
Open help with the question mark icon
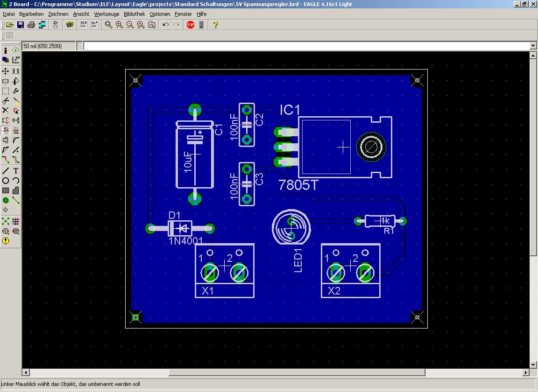click(x=215, y=25)
